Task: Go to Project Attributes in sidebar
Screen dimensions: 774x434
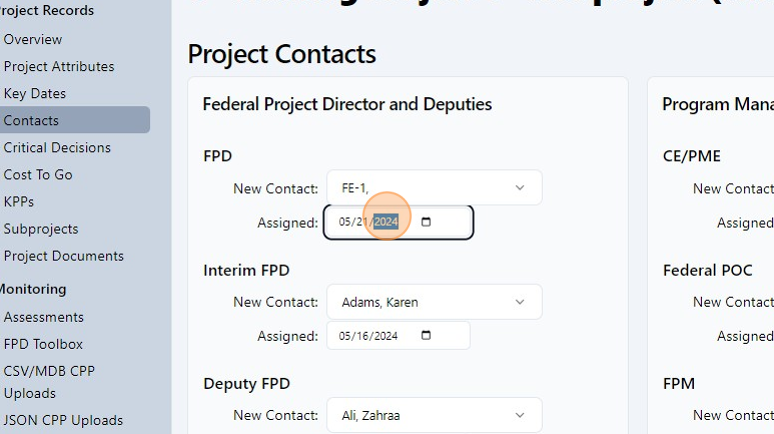Action: point(59,67)
